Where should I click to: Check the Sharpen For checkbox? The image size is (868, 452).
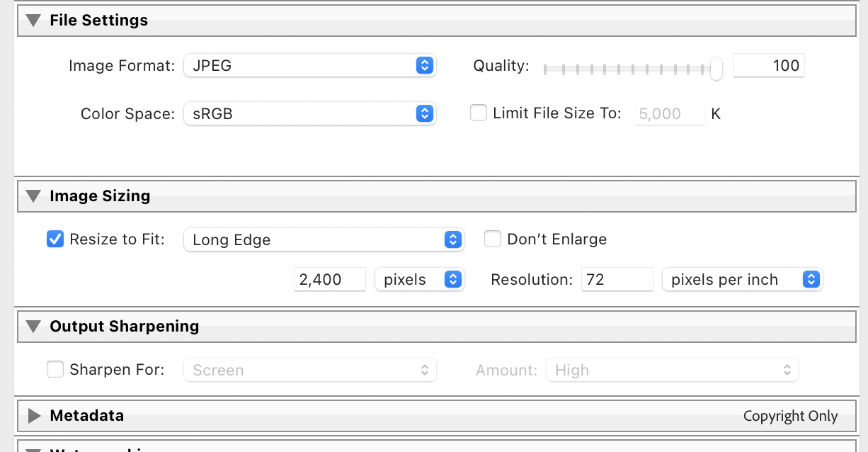coord(55,369)
